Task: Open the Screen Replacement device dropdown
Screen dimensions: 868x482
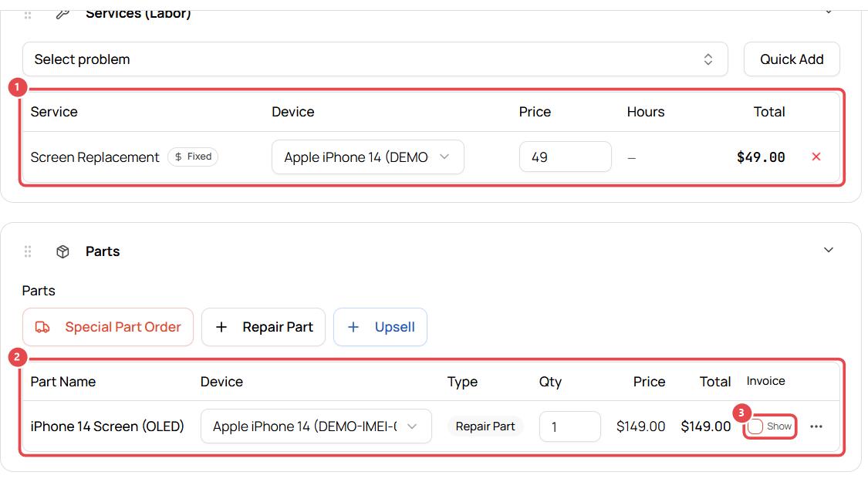Action: coord(367,157)
